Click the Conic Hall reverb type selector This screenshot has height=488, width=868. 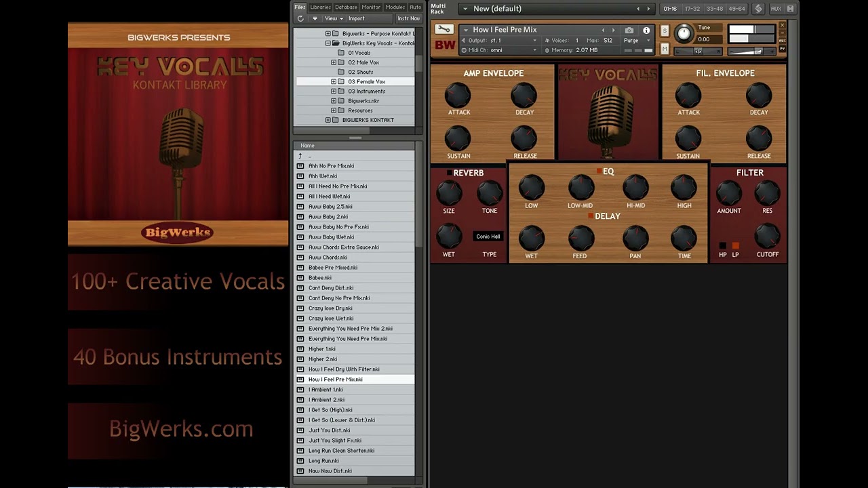[x=488, y=237]
